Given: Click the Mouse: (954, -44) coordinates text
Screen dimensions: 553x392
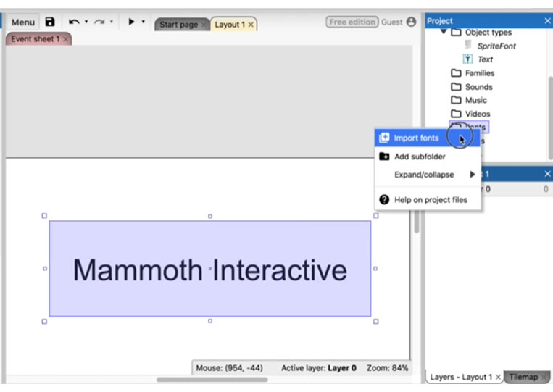Looking at the screenshot, I should click(x=229, y=368).
